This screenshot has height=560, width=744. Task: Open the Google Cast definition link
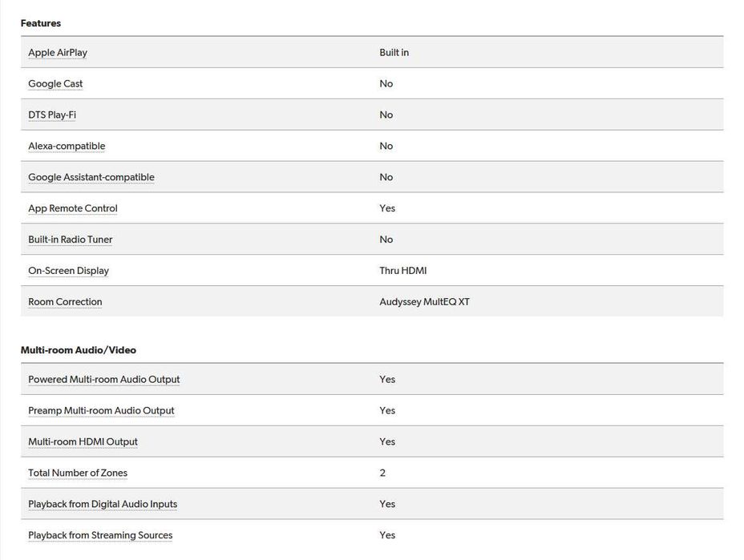[x=55, y=84]
